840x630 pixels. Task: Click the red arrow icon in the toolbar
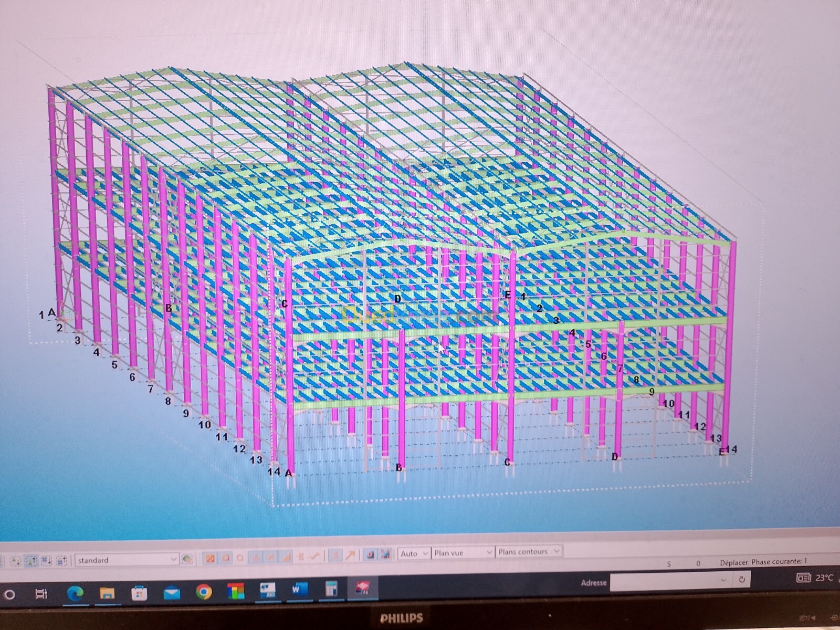point(350,554)
